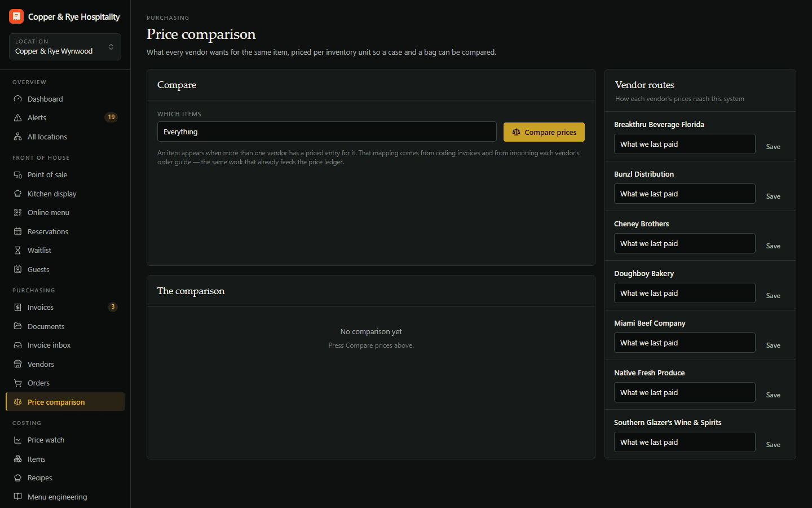Click the Point of sale icon

pos(17,174)
